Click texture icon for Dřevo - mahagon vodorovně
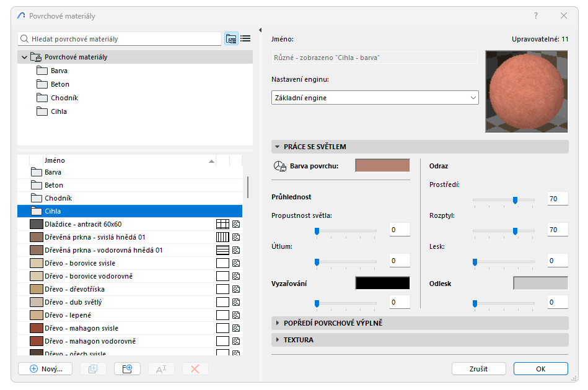The image size is (588, 390). click(x=236, y=341)
